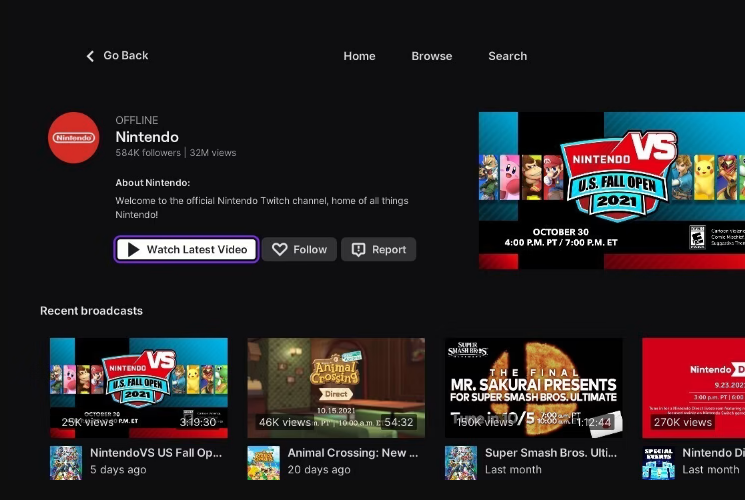Watch Latest Video button
The width and height of the screenshot is (745, 500).
[x=187, y=250]
